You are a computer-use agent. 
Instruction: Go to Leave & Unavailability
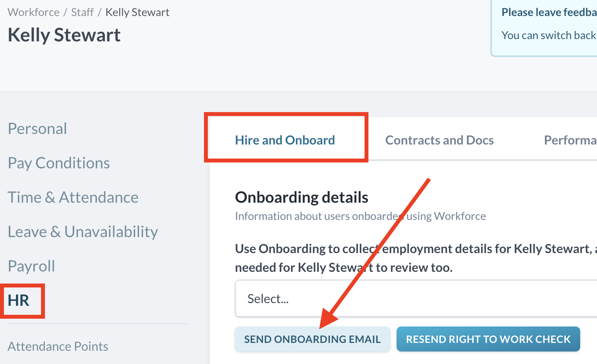pyautogui.click(x=83, y=232)
